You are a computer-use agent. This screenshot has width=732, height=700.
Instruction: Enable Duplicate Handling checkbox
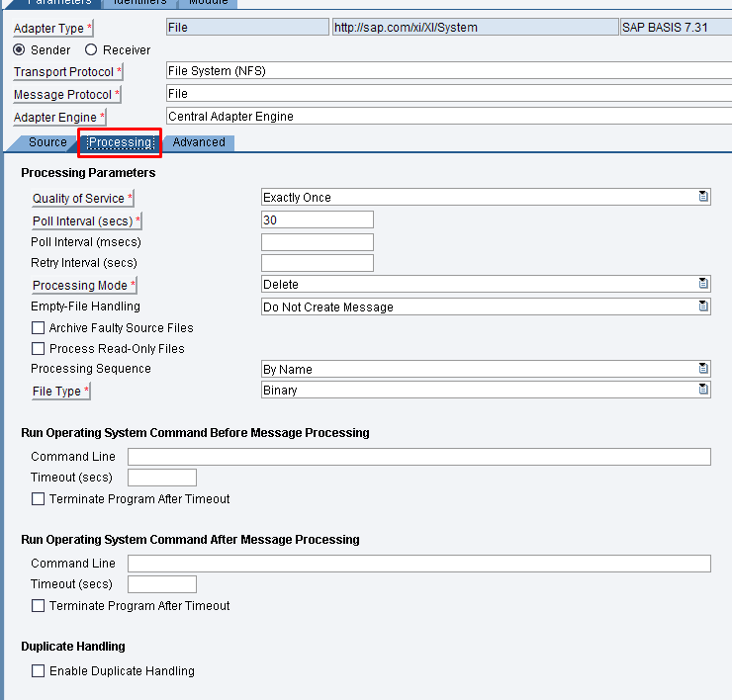pyautogui.click(x=39, y=670)
